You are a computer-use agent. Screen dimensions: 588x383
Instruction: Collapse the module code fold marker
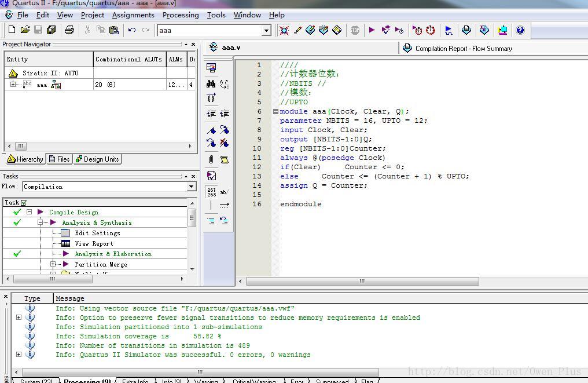coord(275,111)
